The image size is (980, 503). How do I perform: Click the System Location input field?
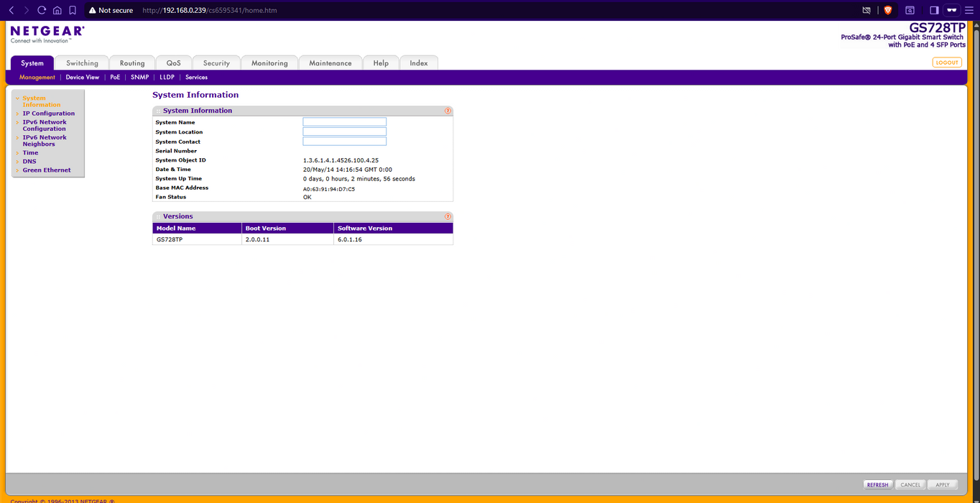345,131
